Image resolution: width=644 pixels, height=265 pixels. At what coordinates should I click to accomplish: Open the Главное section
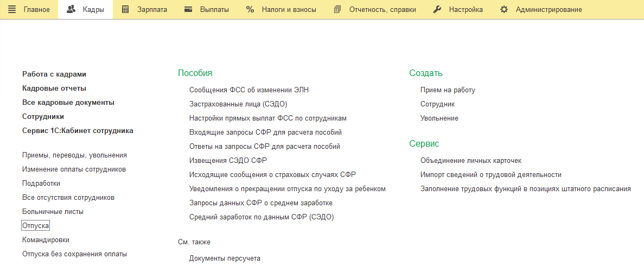37,9
